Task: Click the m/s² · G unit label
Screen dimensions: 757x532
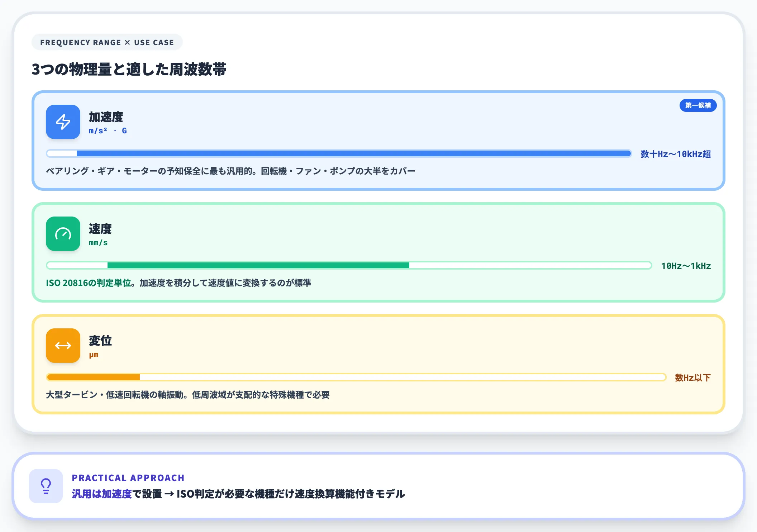Action: [x=108, y=131]
